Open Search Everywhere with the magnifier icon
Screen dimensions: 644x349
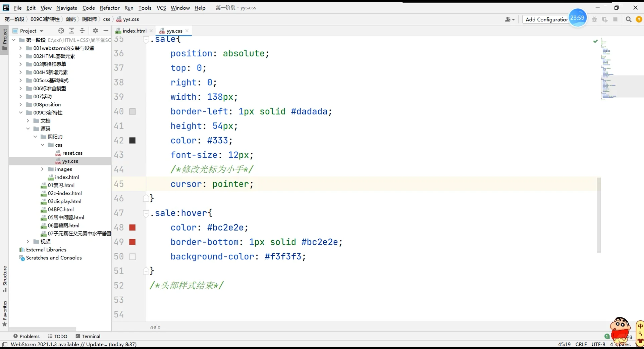(x=628, y=19)
